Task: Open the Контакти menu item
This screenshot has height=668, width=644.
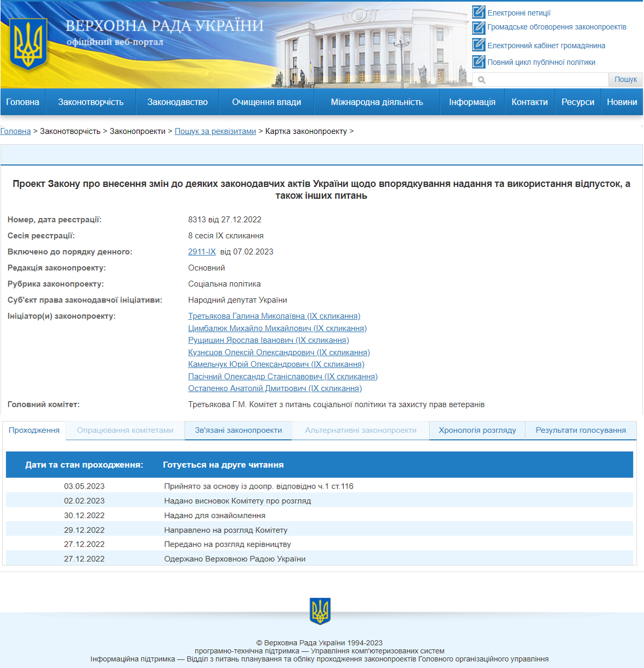Action: [x=529, y=102]
